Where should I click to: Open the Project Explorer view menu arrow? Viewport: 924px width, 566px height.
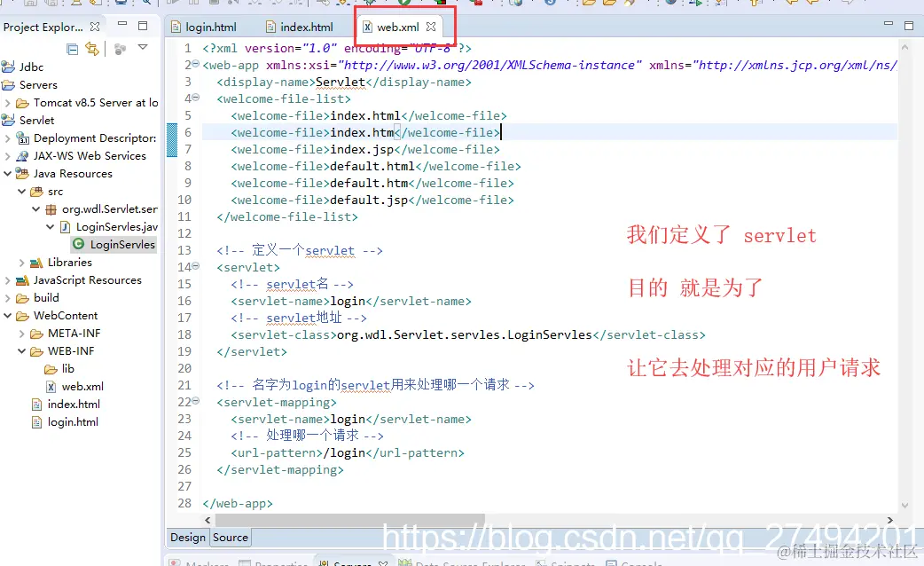tap(143, 47)
